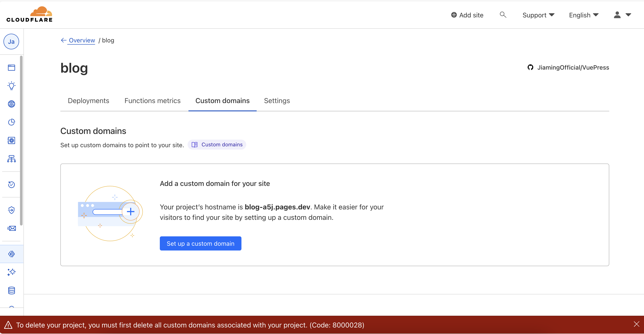The height and width of the screenshot is (334, 644).
Task: Switch to the Deployments tab
Action: (88, 101)
